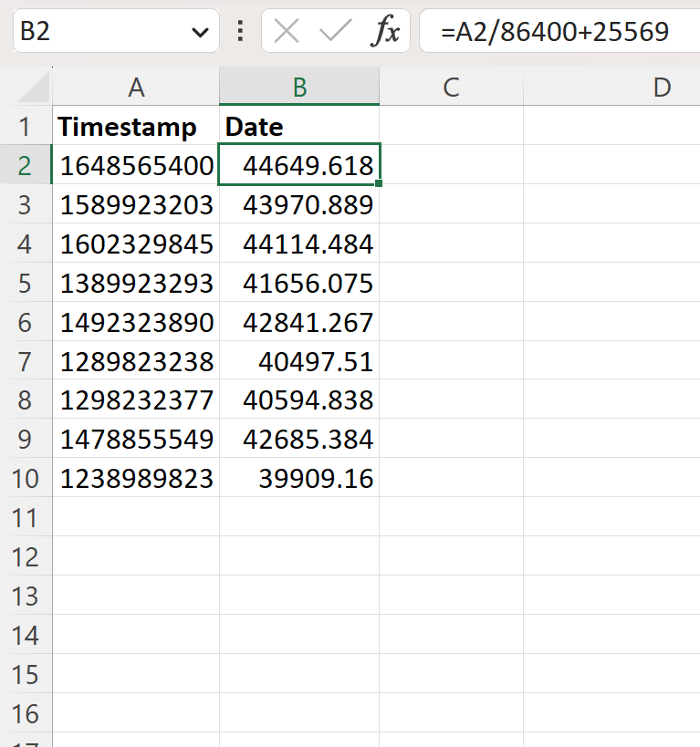
Task: Select row 16 header
Action: (26, 713)
